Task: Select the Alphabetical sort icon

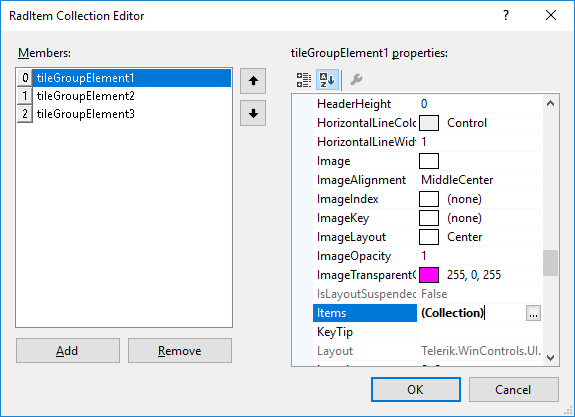Action: click(x=327, y=80)
